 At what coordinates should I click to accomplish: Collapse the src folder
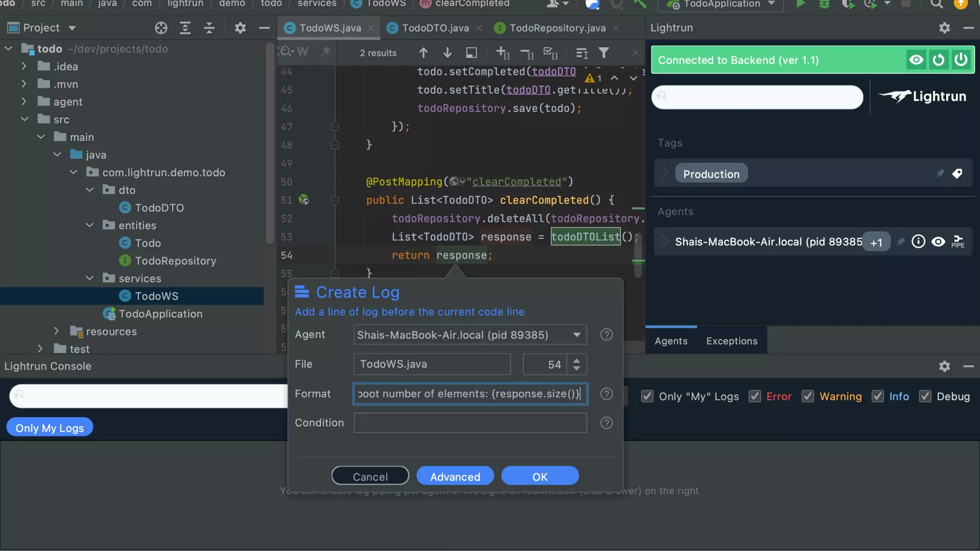24,119
